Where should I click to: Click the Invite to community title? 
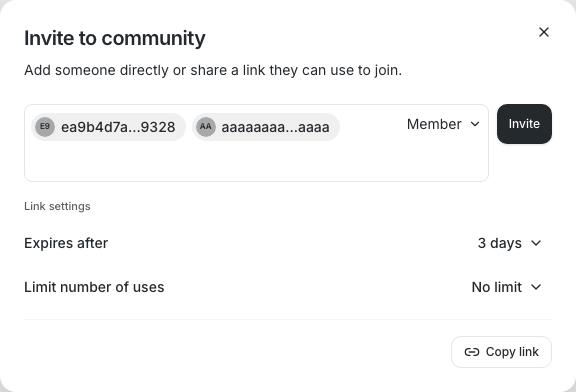click(x=115, y=38)
